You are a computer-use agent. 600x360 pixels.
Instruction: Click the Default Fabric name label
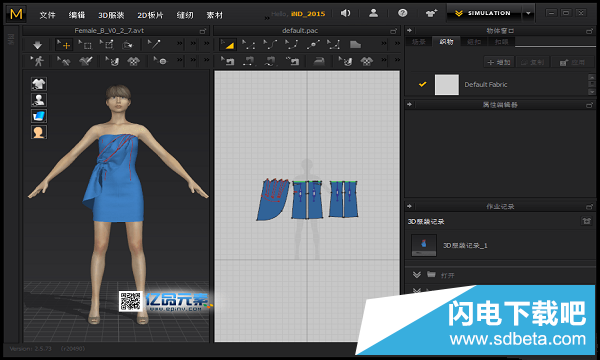486,85
